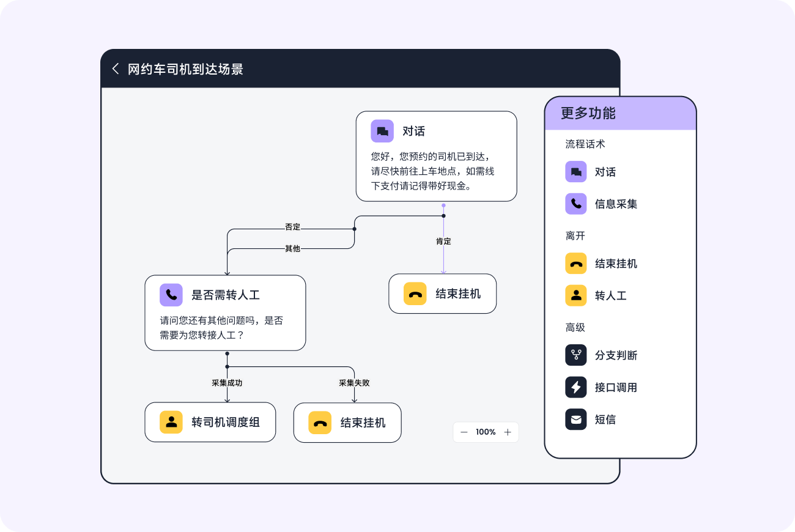Image resolution: width=795 pixels, height=532 pixels.
Task: Open the 分支判断 branch node icon
Action: (575, 355)
